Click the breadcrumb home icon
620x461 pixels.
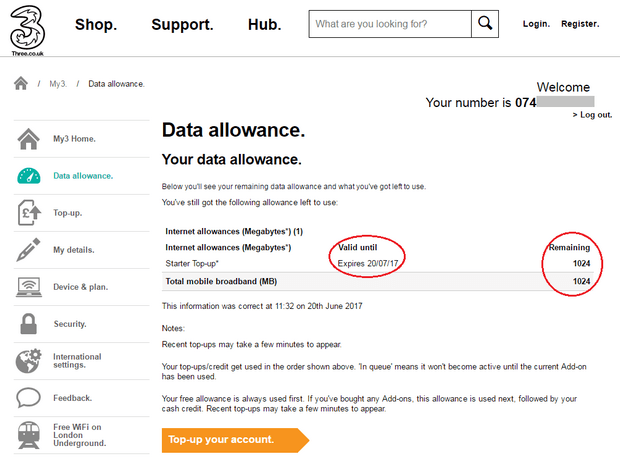click(21, 83)
